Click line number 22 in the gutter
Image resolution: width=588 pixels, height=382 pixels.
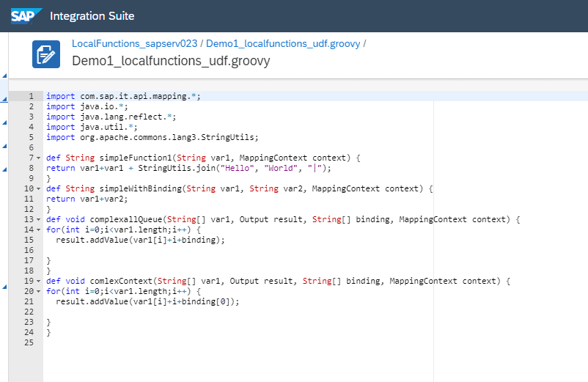pyautogui.click(x=29, y=312)
